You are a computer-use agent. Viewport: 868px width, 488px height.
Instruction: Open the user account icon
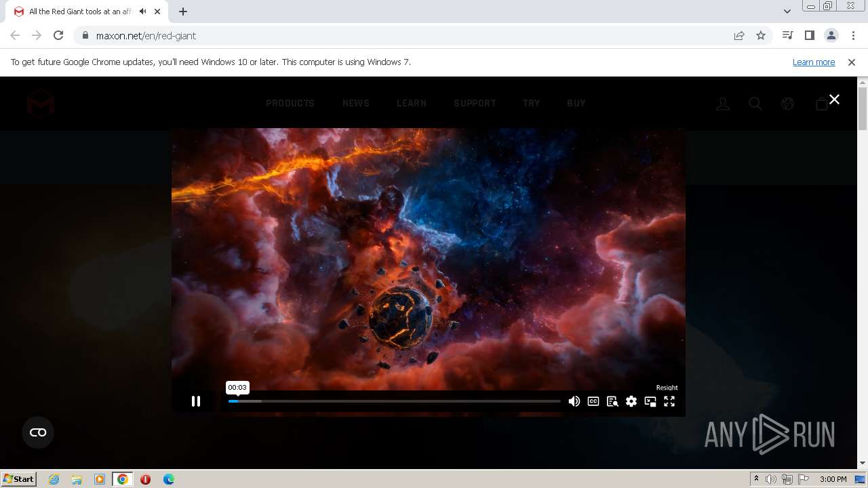[x=723, y=104]
